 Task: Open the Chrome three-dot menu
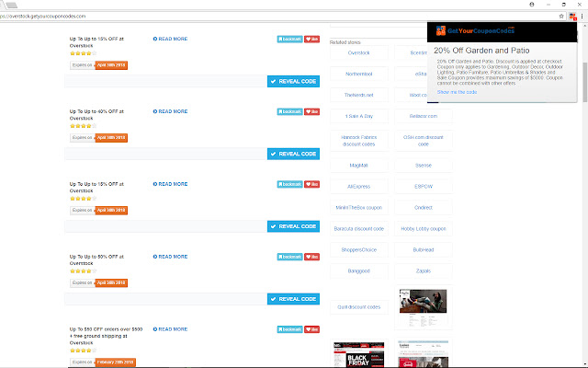click(582, 17)
